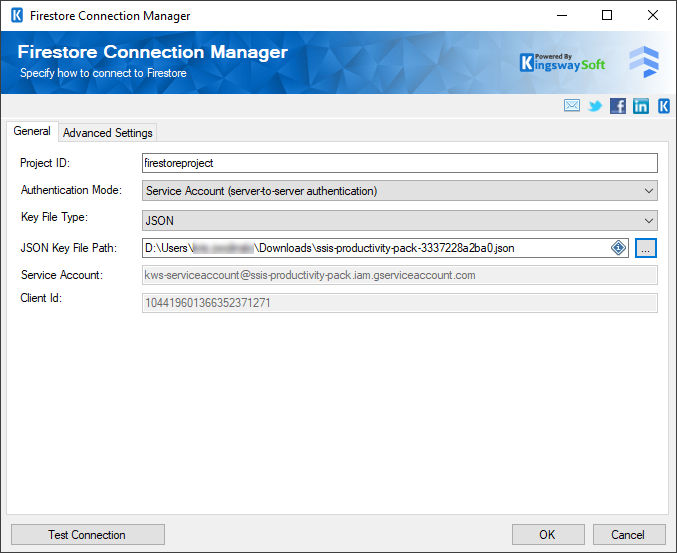This screenshot has width=677, height=553.
Task: Switch to the General tab
Action: 32,131
